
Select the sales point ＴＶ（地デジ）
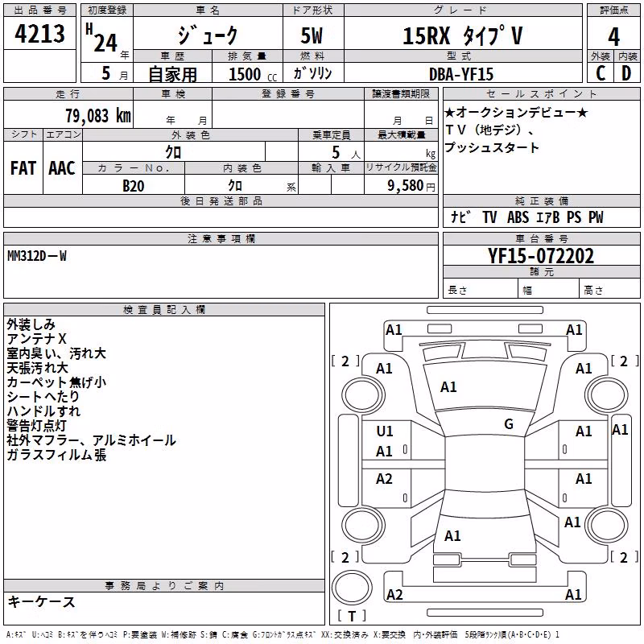tap(489, 130)
